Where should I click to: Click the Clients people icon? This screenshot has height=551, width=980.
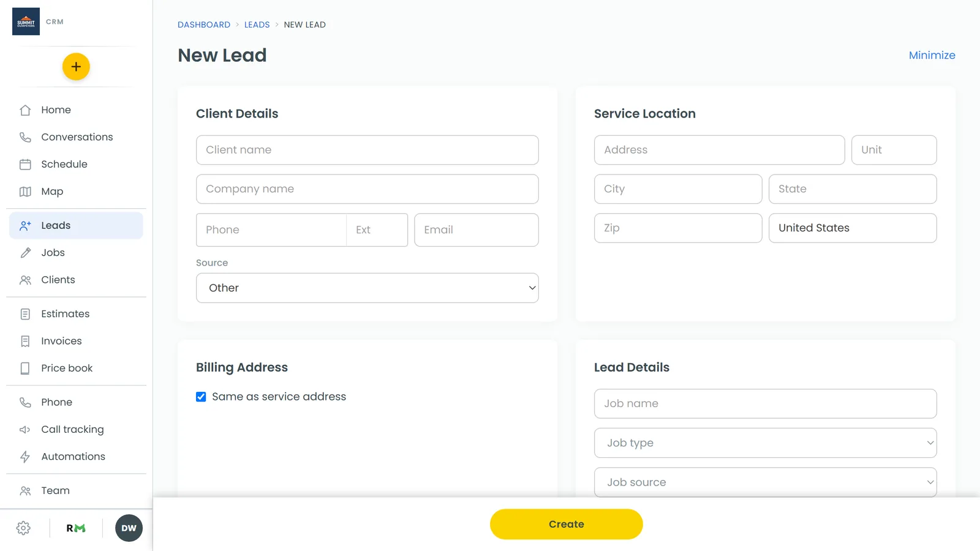pos(25,280)
